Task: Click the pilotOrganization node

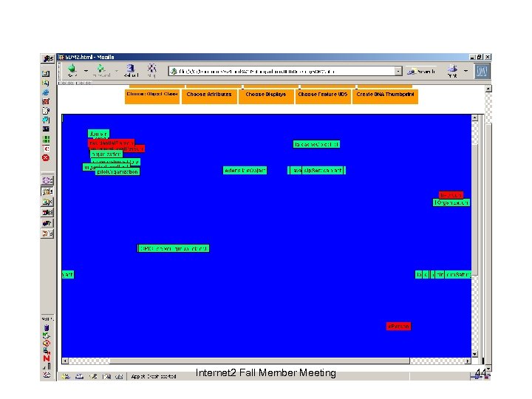Action: tap(117, 171)
